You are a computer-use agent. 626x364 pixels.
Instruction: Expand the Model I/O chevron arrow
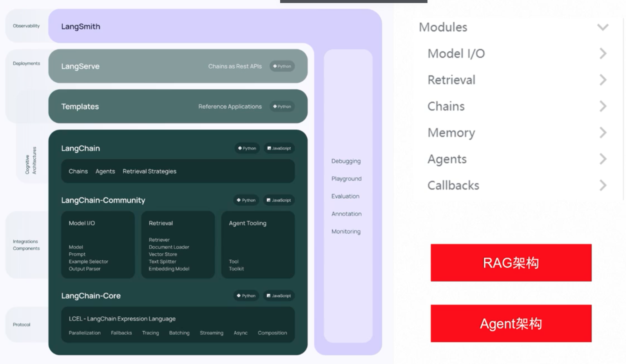tap(603, 53)
